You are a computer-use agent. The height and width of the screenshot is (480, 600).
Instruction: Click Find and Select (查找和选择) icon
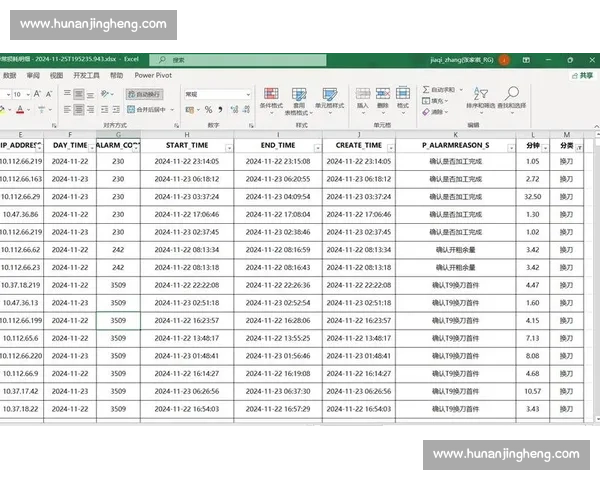click(511, 97)
